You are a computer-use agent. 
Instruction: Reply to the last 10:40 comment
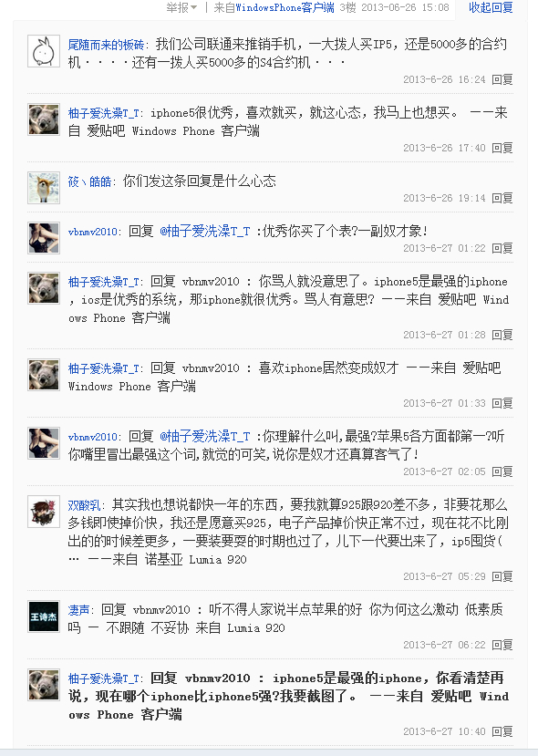tap(502, 732)
